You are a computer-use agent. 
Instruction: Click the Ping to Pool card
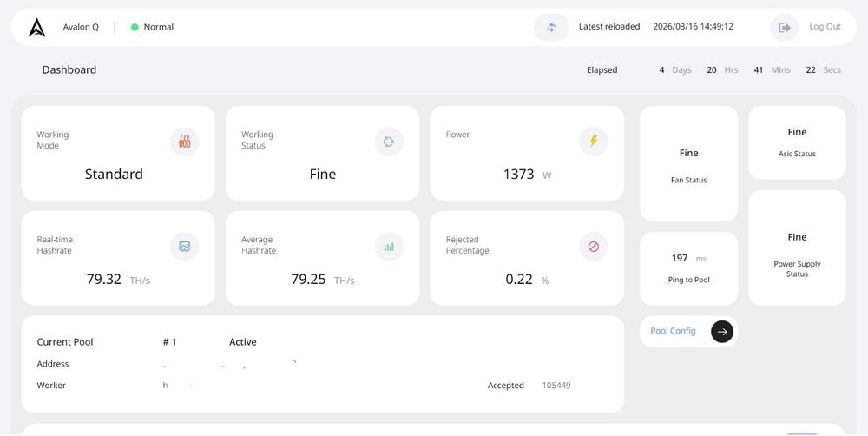[x=688, y=268]
